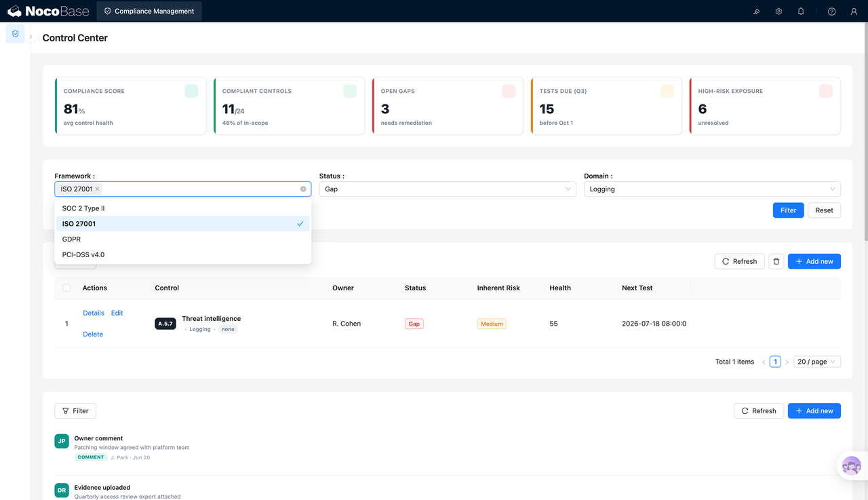Delete the Threat intelligence control
Viewport: 868px width, 500px height.
(93, 334)
